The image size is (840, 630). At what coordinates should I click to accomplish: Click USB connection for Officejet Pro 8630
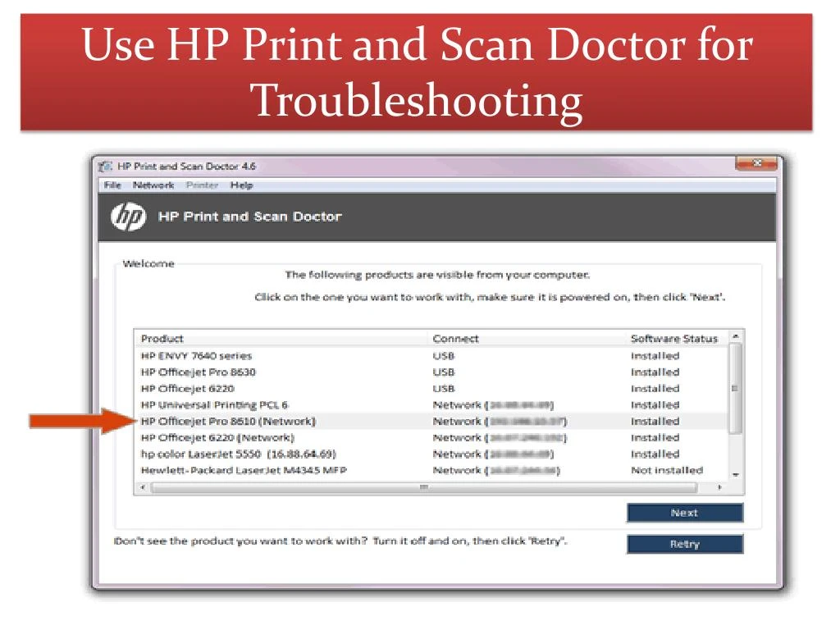(x=444, y=372)
